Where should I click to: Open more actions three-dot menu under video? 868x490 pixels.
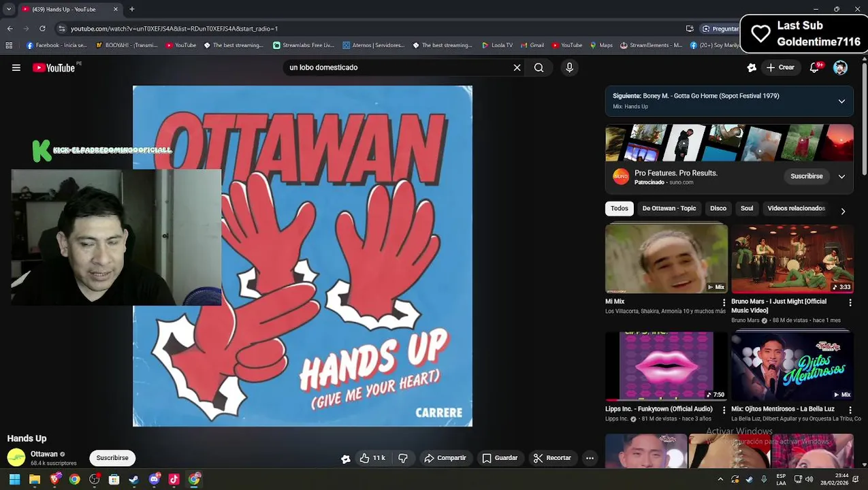tap(590, 458)
